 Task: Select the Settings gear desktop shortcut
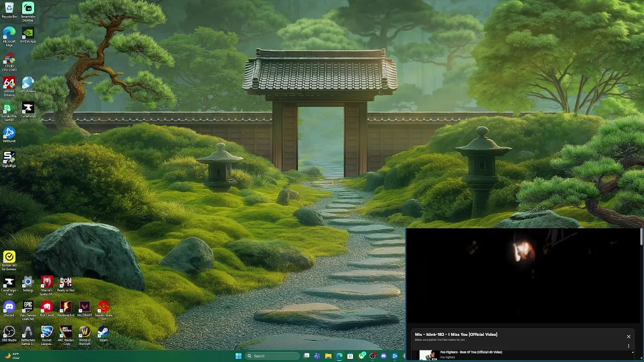pyautogui.click(x=28, y=284)
